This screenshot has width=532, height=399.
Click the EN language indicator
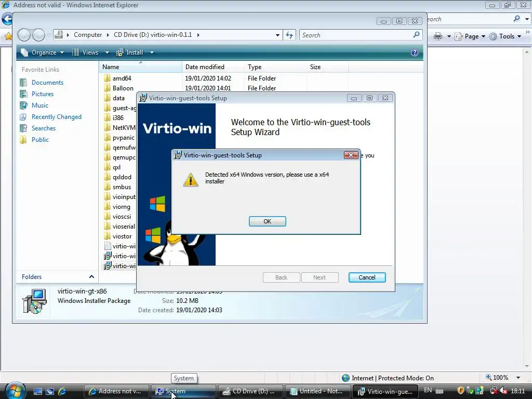coord(428,390)
